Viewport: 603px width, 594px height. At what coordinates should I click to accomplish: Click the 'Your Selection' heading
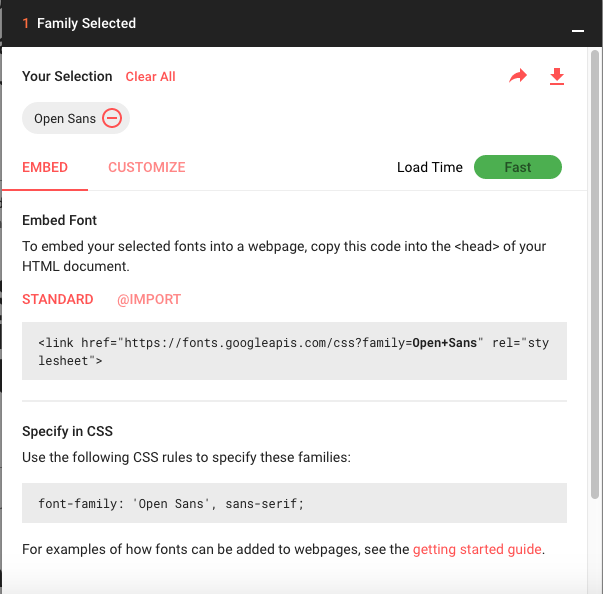tap(67, 77)
